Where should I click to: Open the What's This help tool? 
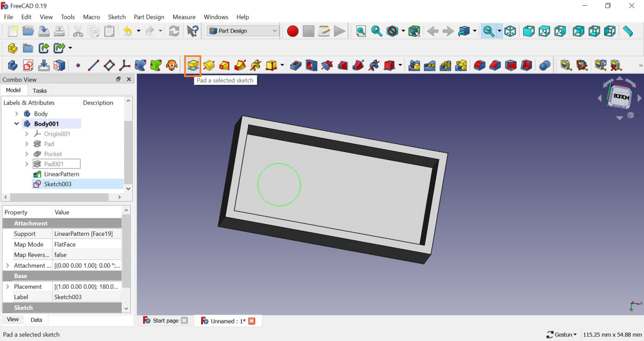click(193, 31)
